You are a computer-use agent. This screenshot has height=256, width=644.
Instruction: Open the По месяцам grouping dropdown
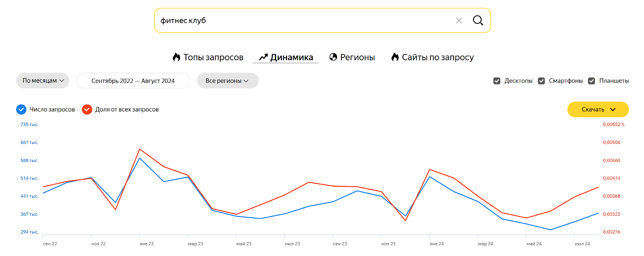click(43, 81)
